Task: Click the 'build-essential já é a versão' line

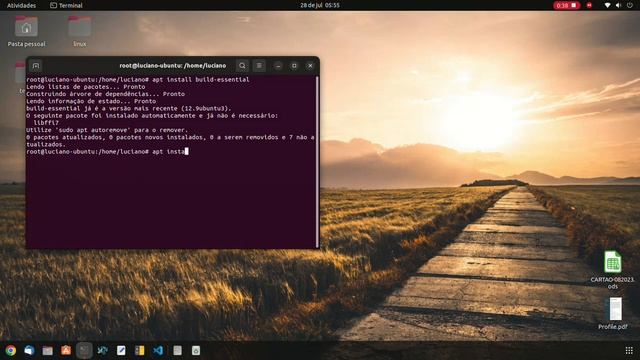Action: (x=129, y=109)
